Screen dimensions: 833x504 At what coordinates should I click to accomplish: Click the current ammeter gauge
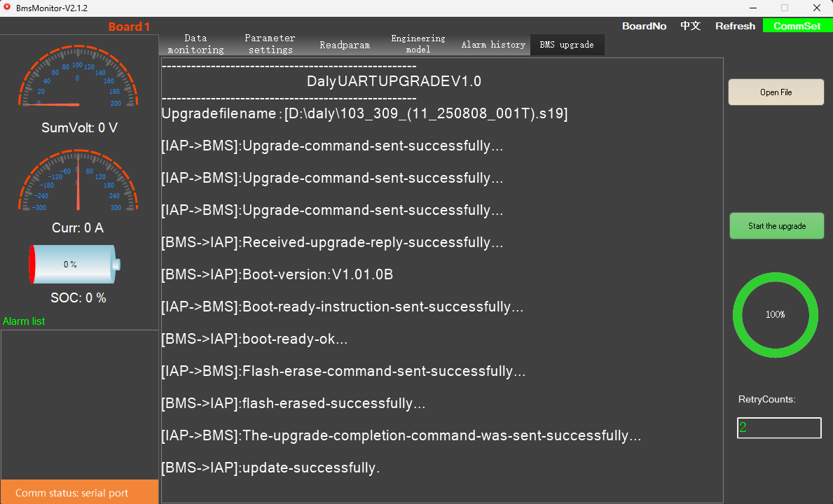tap(78, 181)
